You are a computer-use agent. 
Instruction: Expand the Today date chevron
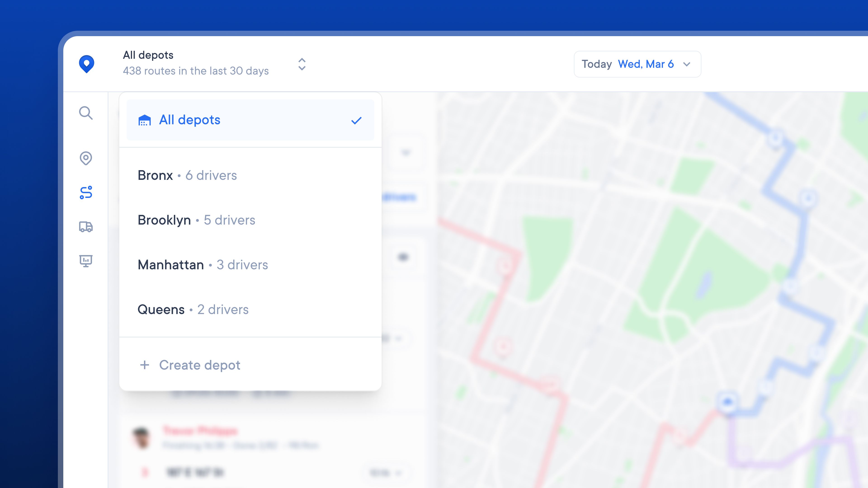687,64
